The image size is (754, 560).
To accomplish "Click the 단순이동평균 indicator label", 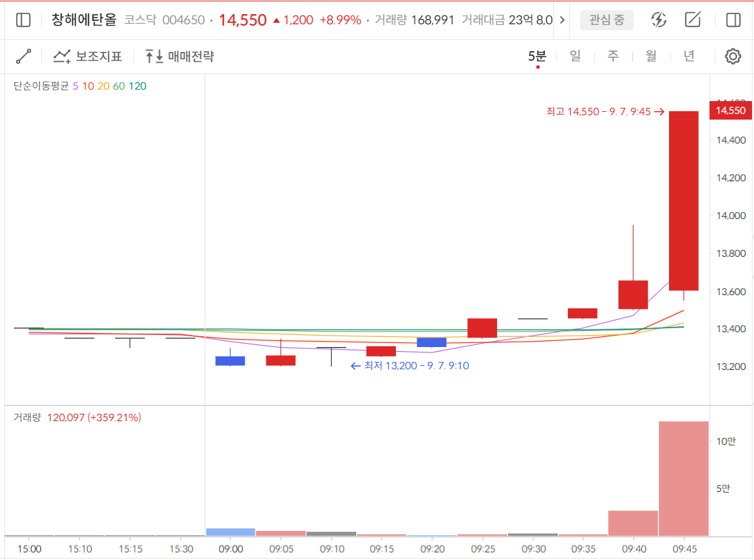I will click(41, 86).
